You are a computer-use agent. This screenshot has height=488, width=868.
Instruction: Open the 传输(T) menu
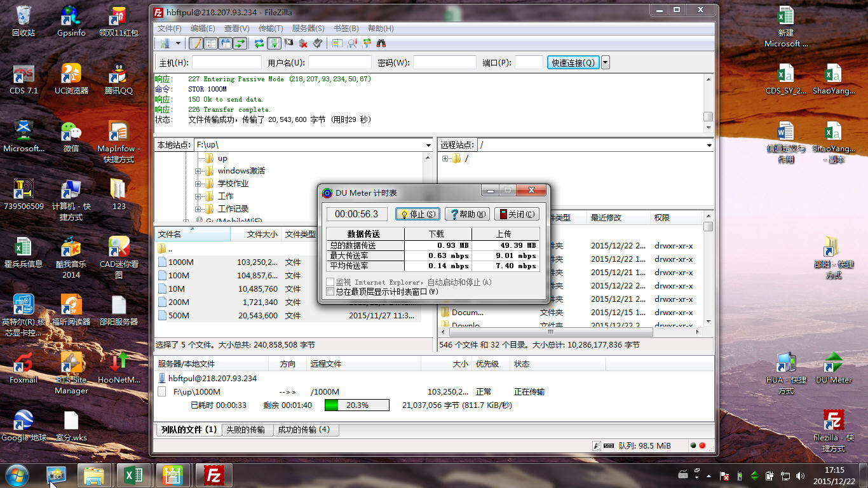tap(271, 29)
